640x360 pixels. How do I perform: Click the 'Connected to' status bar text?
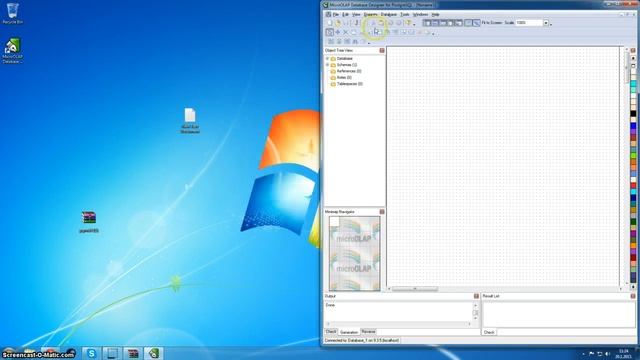(362, 340)
